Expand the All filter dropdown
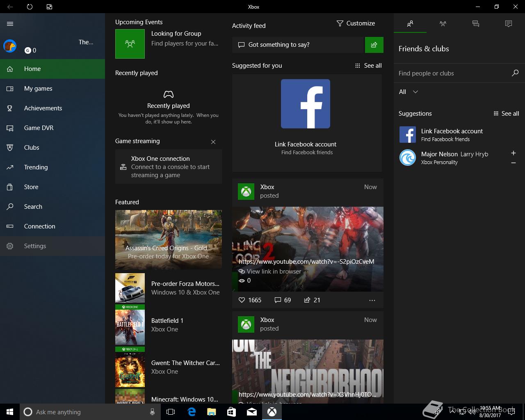The image size is (525, 420). click(x=409, y=92)
